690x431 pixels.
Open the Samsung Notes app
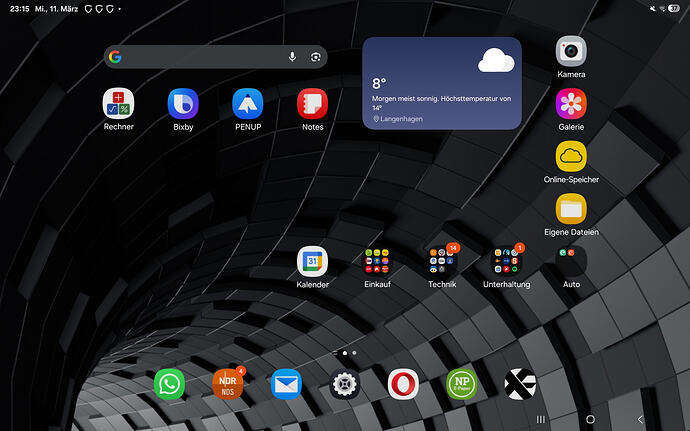click(312, 103)
